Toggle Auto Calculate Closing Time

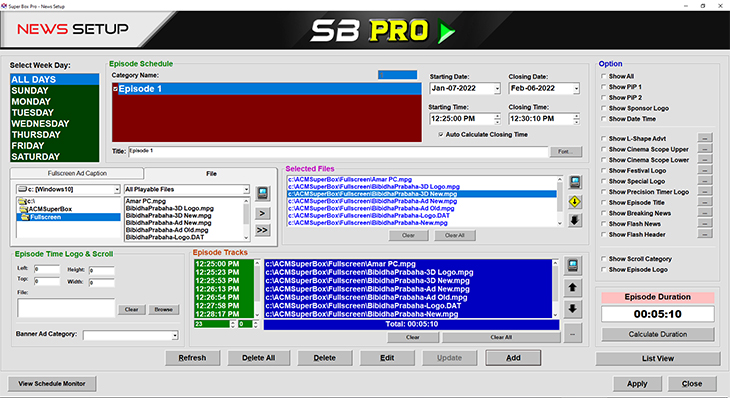click(442, 134)
